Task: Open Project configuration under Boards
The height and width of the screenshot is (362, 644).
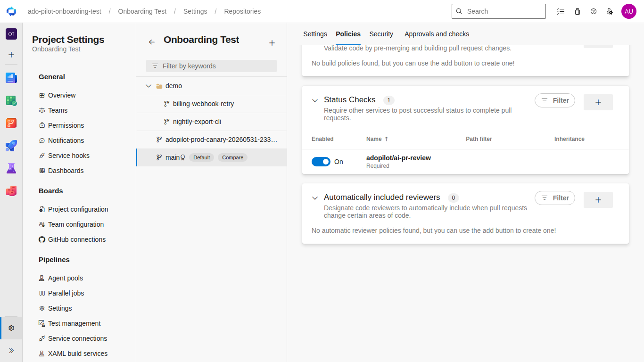Action: pyautogui.click(x=78, y=209)
